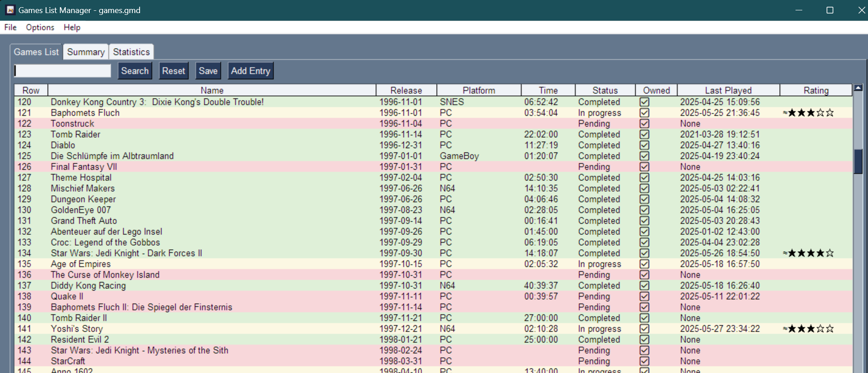This screenshot has width=868, height=373.
Task: Click the Row column header
Action: pos(31,90)
